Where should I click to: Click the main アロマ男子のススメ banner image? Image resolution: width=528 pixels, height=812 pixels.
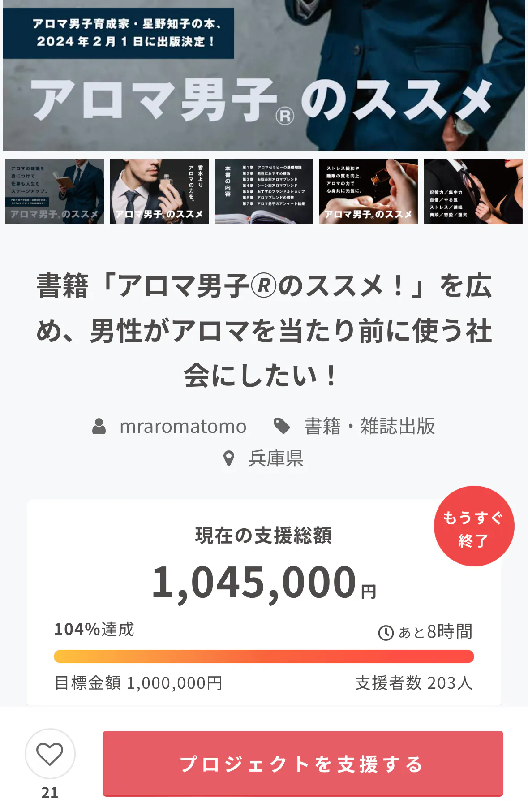click(x=264, y=75)
